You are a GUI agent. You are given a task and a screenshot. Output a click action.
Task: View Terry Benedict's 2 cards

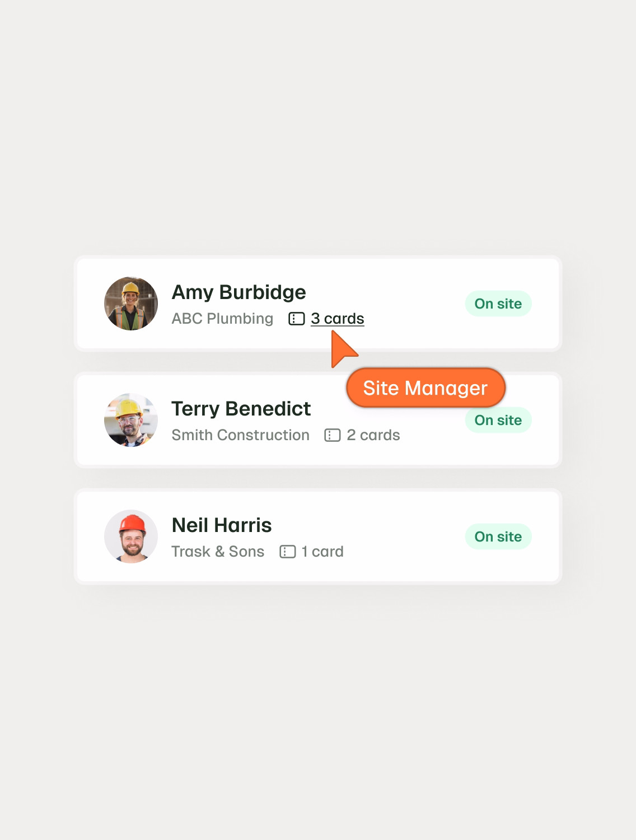(373, 435)
